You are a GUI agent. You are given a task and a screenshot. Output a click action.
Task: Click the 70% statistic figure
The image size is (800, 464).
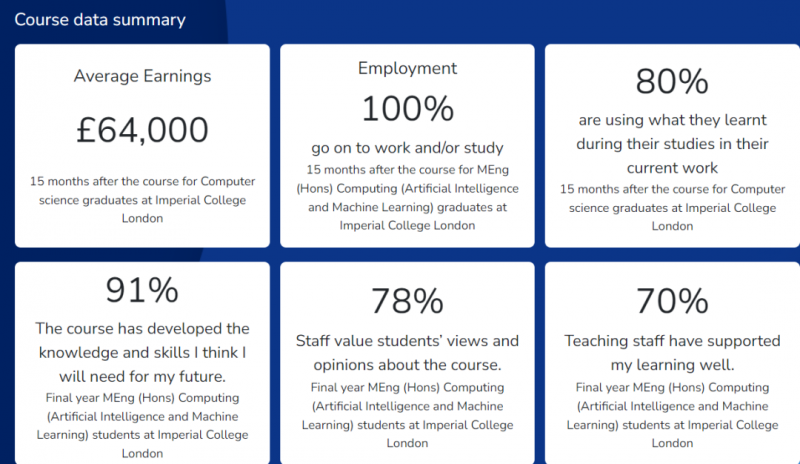(672, 301)
